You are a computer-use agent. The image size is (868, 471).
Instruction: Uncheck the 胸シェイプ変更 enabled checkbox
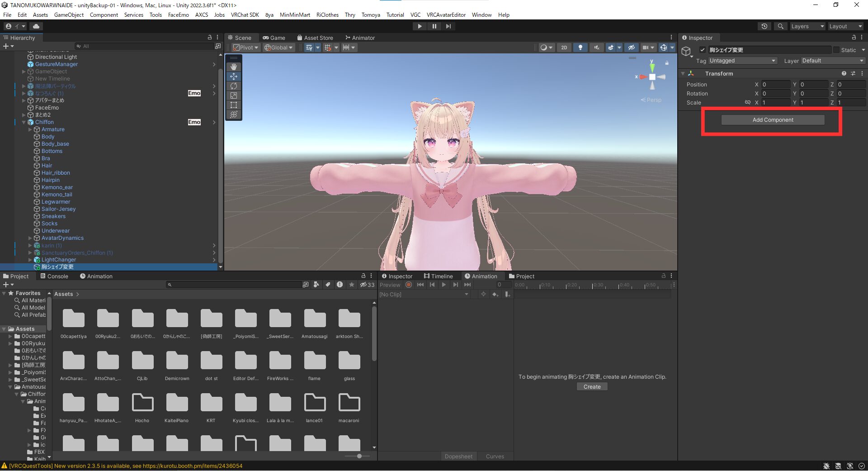click(x=703, y=50)
